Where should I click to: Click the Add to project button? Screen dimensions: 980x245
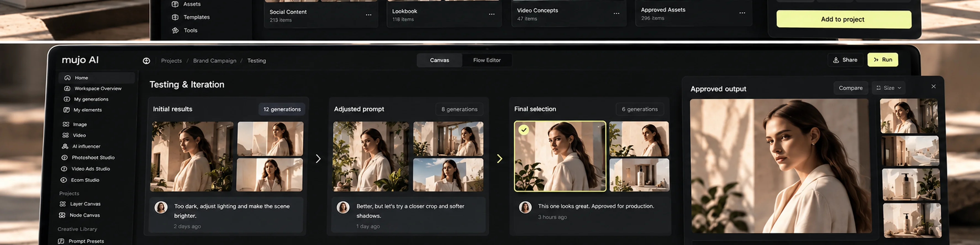(844, 19)
